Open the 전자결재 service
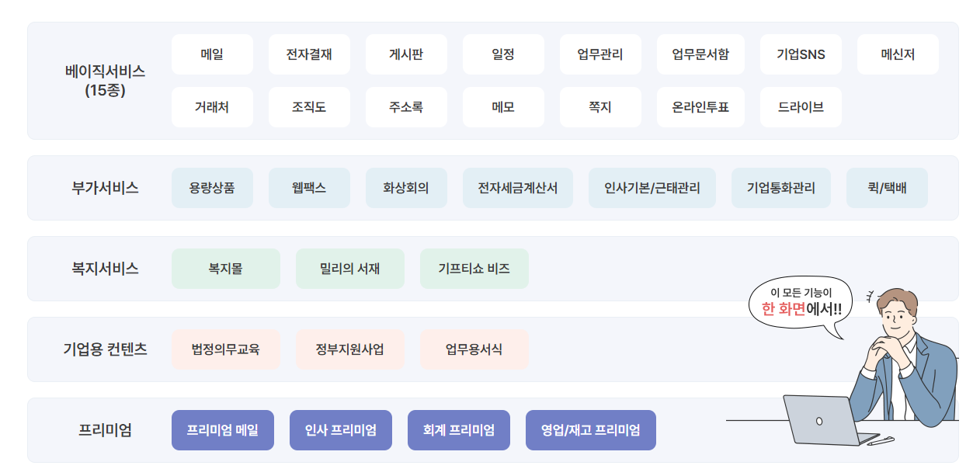Viewport: 980px width, 476px height. coord(309,54)
